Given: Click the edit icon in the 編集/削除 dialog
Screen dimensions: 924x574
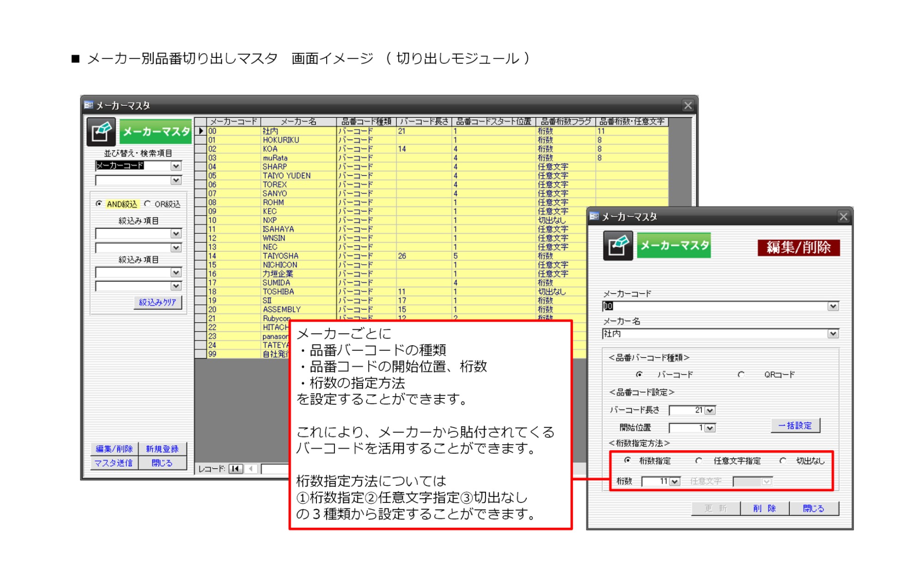Looking at the screenshot, I should (618, 246).
